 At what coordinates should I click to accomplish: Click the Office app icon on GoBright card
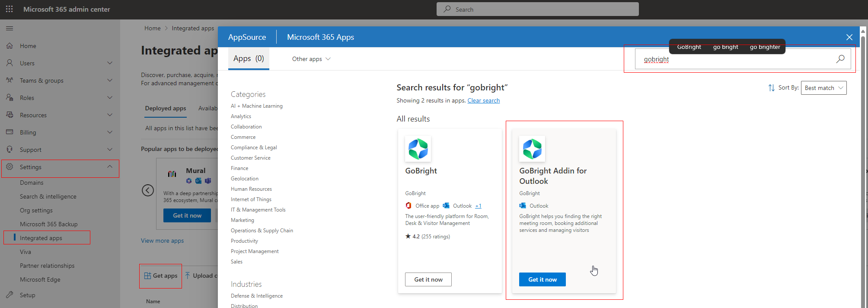pos(408,205)
